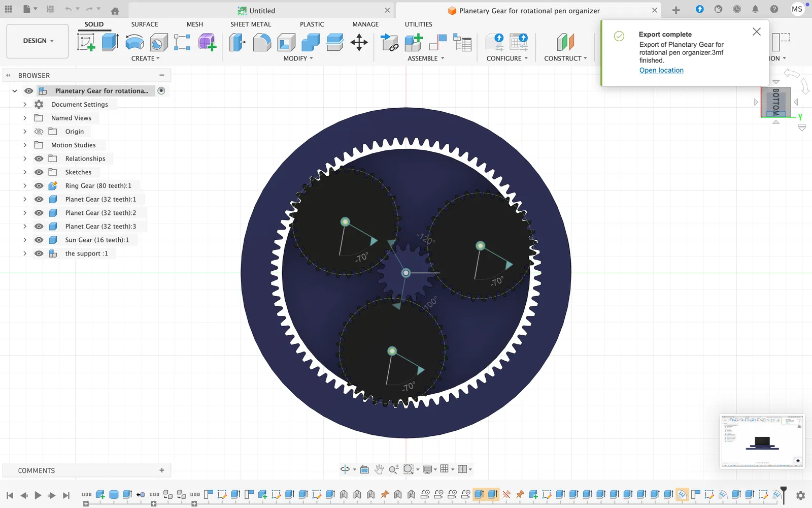Click the design preview thumbnail

762,441
